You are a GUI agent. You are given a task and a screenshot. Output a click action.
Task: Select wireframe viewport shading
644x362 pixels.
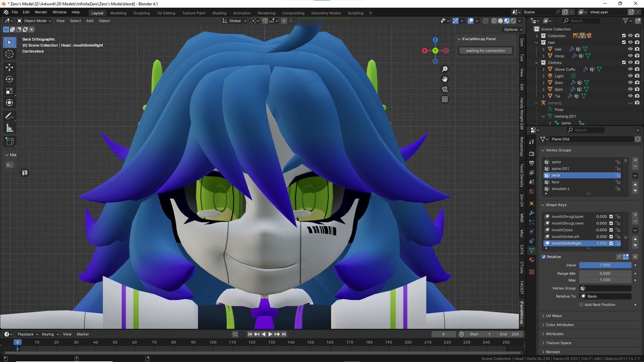[x=494, y=21]
